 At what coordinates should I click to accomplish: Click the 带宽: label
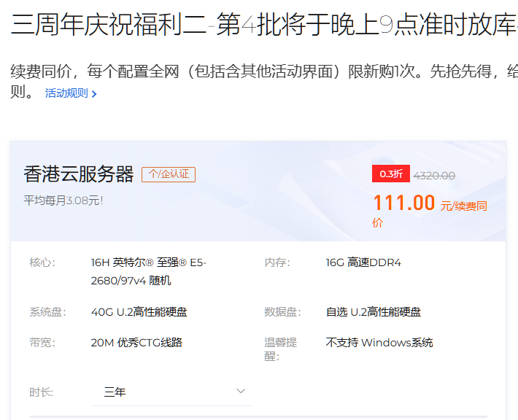point(42,343)
